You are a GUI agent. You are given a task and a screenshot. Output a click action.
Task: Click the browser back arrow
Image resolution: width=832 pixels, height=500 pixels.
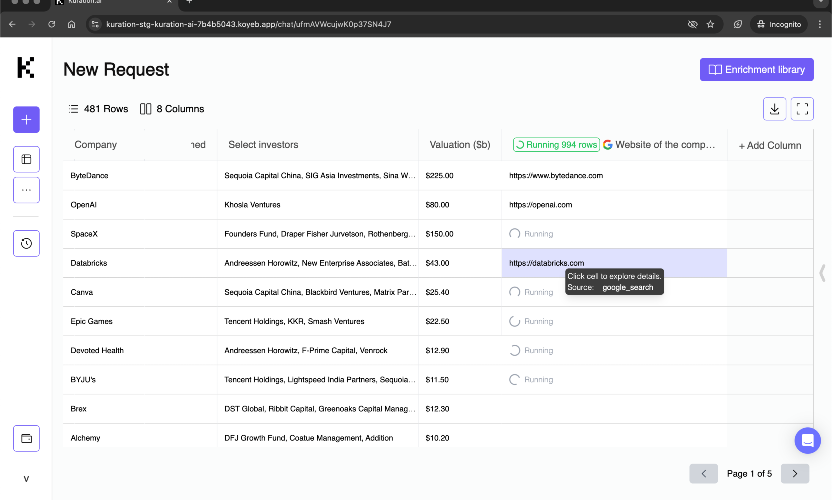[12, 24]
